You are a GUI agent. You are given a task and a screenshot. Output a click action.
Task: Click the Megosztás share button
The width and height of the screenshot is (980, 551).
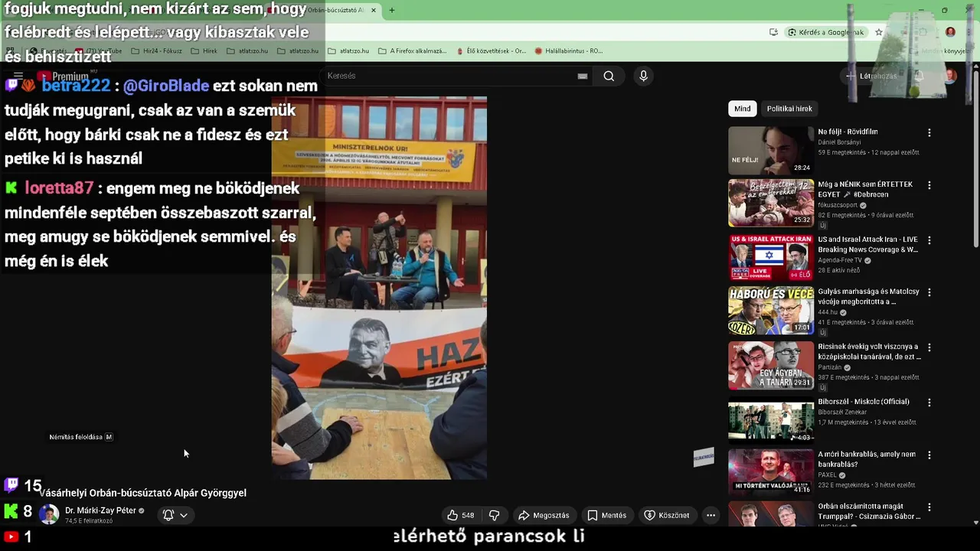[544, 515]
